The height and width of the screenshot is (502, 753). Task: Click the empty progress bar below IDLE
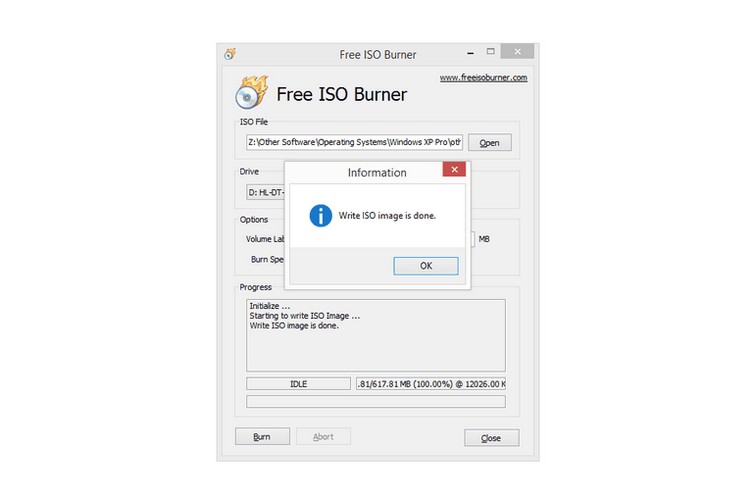(x=375, y=402)
